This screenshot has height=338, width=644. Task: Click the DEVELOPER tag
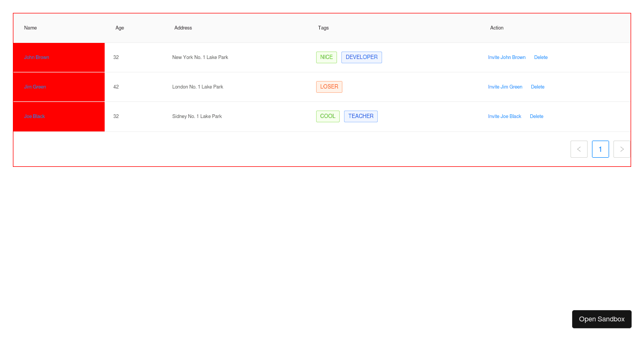[361, 57]
